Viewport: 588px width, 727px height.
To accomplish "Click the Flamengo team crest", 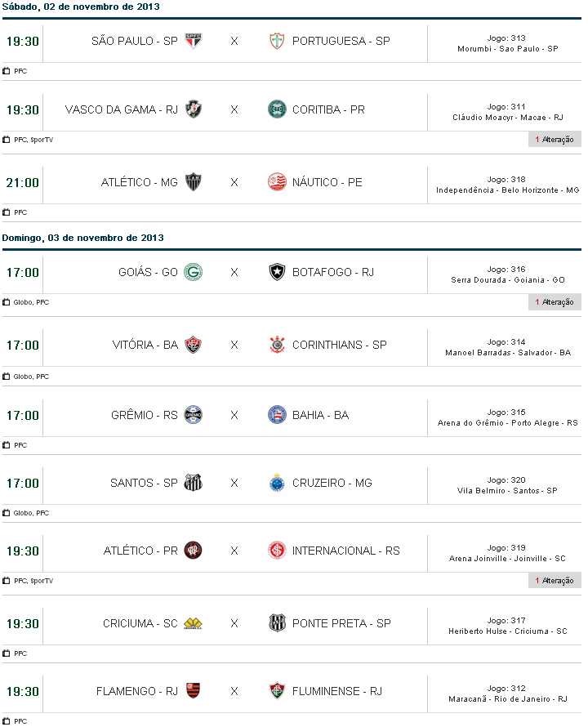I will point(194,691).
